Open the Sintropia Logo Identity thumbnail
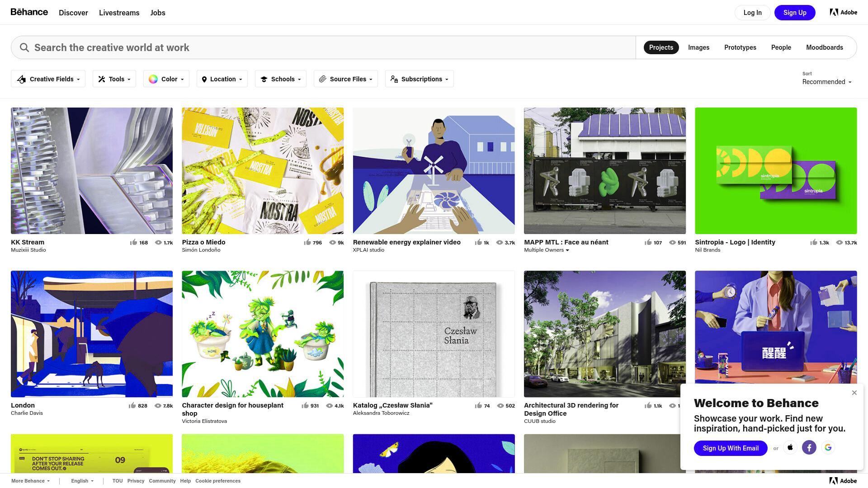The width and height of the screenshot is (868, 488). tap(776, 171)
